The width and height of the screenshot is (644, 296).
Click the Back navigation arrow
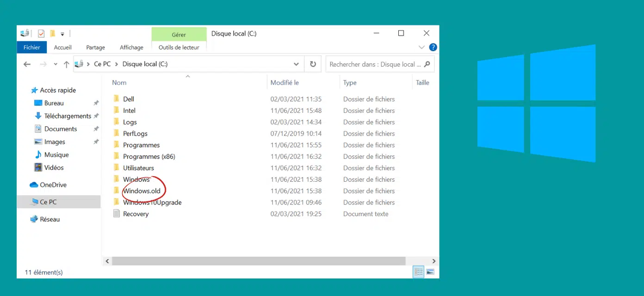tap(27, 64)
